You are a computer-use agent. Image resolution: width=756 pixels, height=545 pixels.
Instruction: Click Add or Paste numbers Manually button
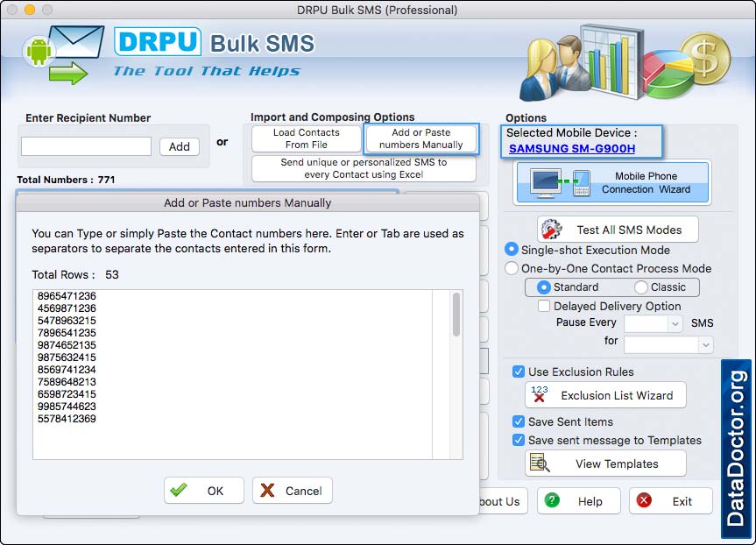tap(420, 138)
